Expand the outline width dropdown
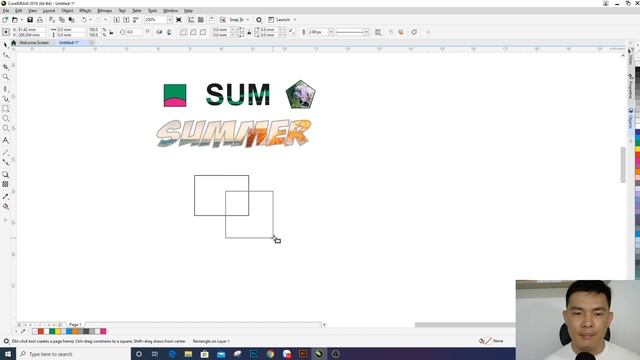Image resolution: width=640 pixels, height=360 pixels. 331,32
